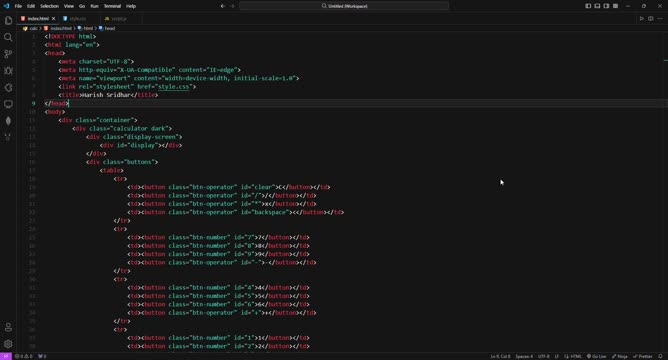Screen dimensions: 668x360
Task: Click LF end-of-line in status bar
Action: (x=556, y=356)
